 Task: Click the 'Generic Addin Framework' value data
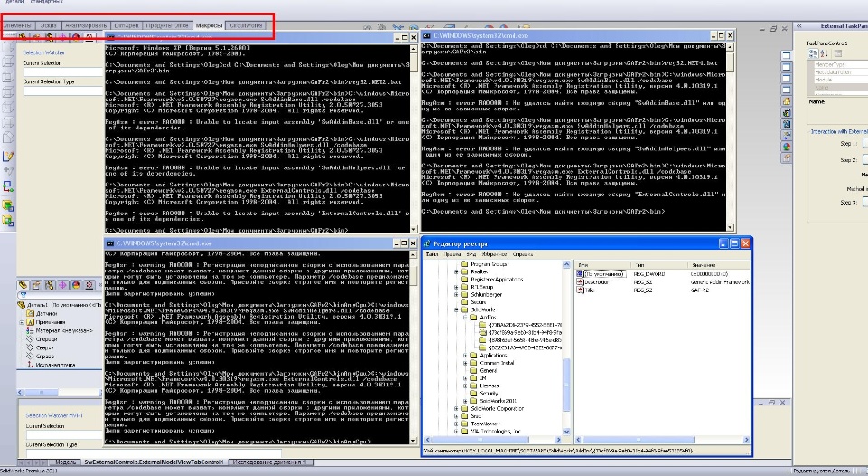(720, 282)
